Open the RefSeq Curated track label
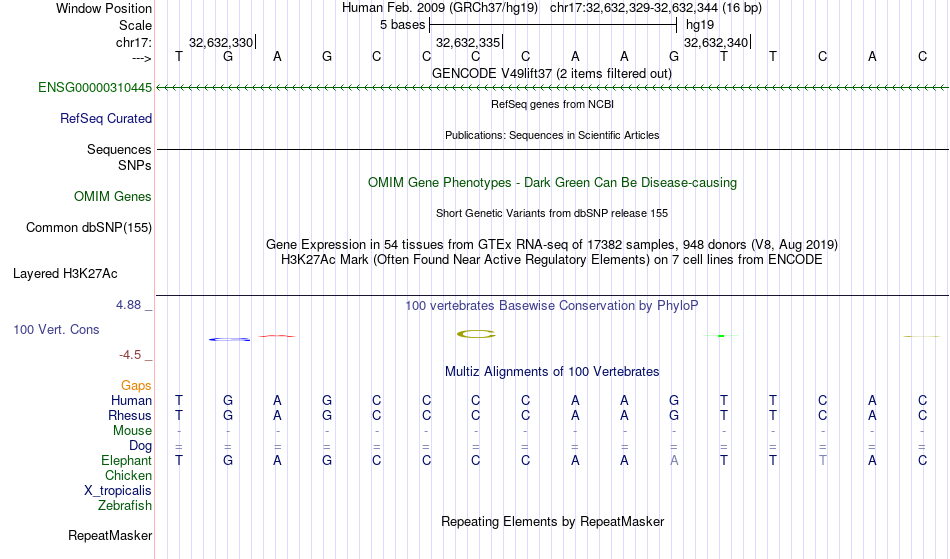950x559 pixels. pyautogui.click(x=105, y=119)
